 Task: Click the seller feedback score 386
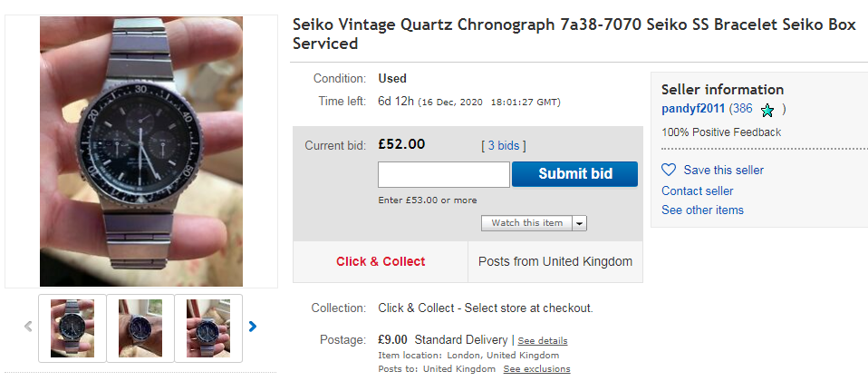coord(742,109)
